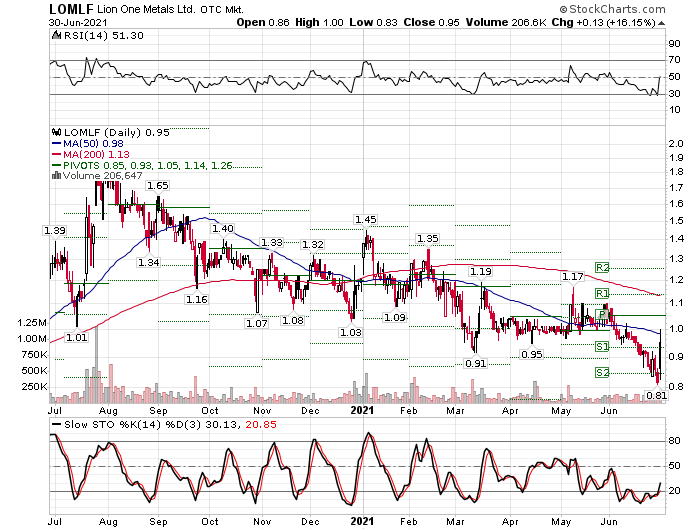The width and height of the screenshot is (700, 530).
Task: Click the R2 pivot label
Action: (602, 268)
